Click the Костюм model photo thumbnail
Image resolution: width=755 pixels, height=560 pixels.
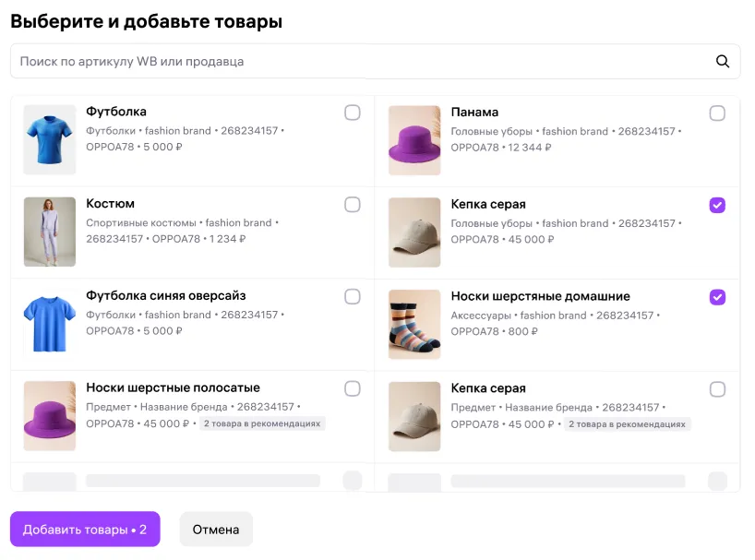[x=50, y=232]
